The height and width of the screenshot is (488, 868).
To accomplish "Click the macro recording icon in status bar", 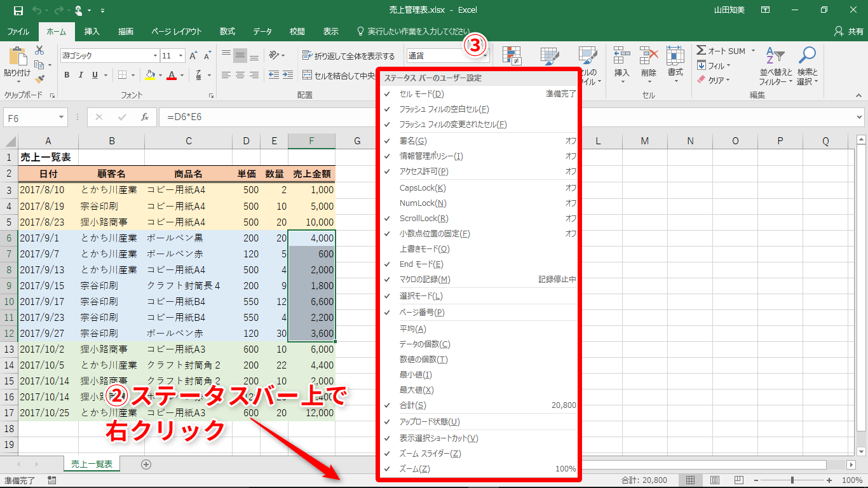I will pyautogui.click(x=51, y=480).
